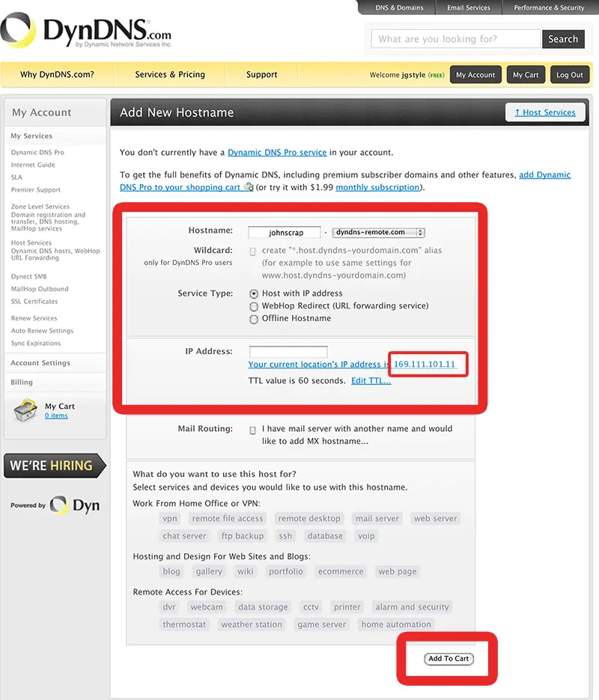Select the ssh tag
This screenshot has height=700, width=599.
285,536
